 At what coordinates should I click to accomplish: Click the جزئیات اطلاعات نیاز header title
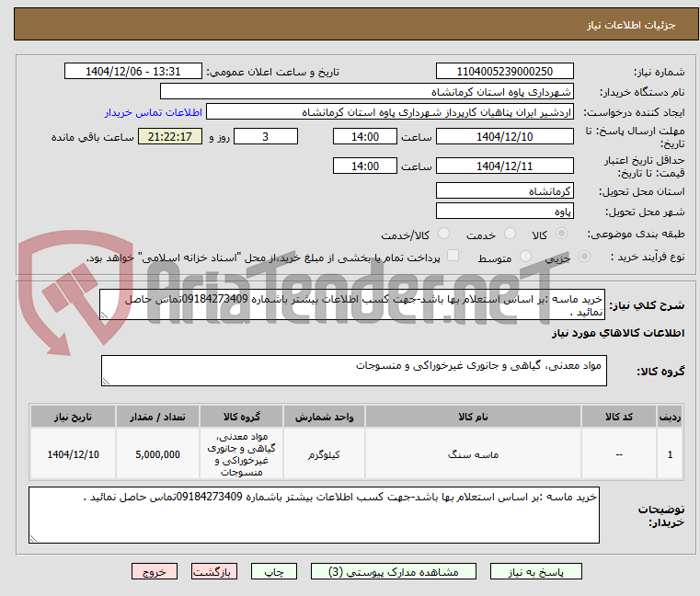[631, 25]
